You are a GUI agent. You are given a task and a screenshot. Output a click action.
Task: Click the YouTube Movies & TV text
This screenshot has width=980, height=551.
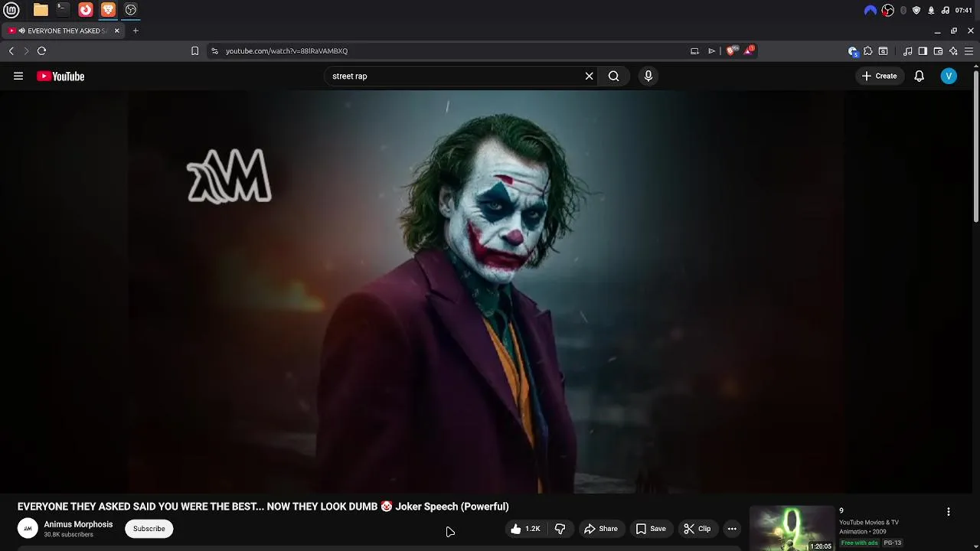tap(869, 523)
